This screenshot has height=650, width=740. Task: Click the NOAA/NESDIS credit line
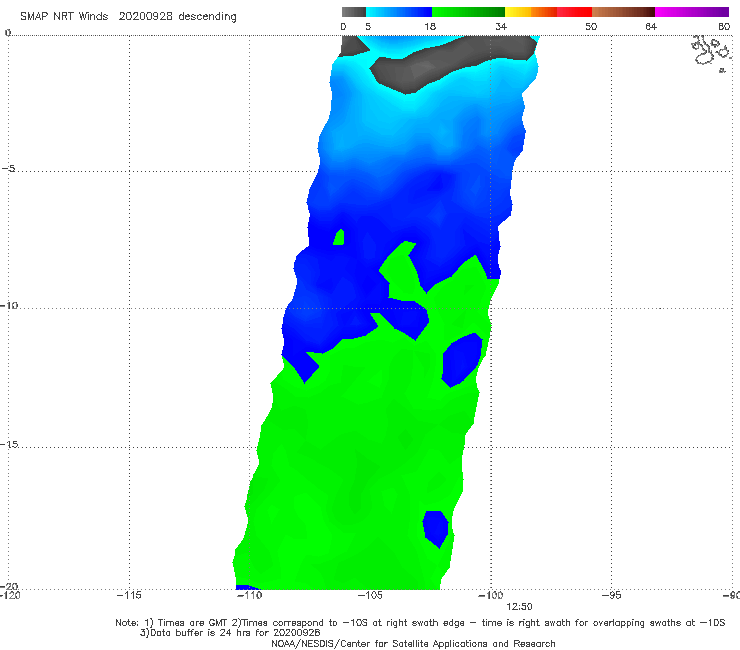coord(413,643)
